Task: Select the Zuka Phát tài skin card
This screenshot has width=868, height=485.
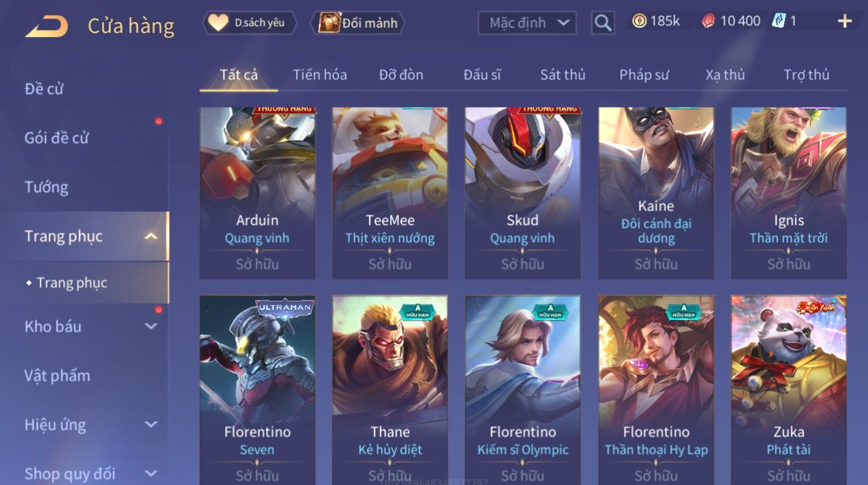Action: click(x=788, y=390)
